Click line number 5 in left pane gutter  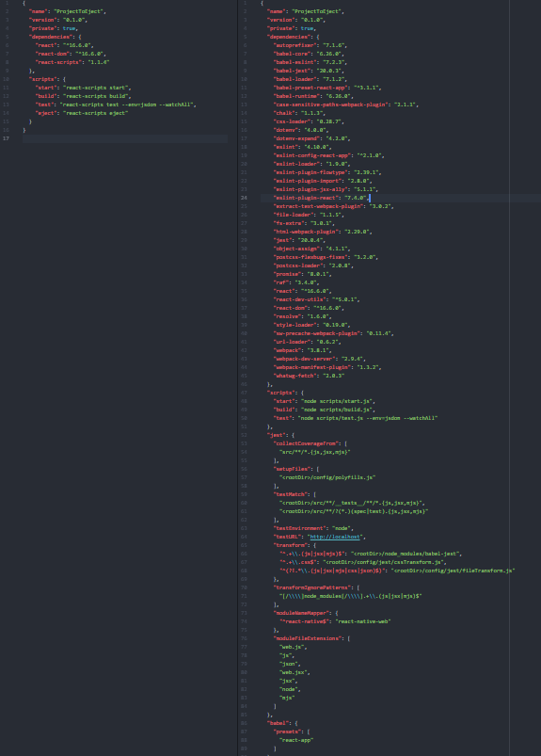click(7, 37)
